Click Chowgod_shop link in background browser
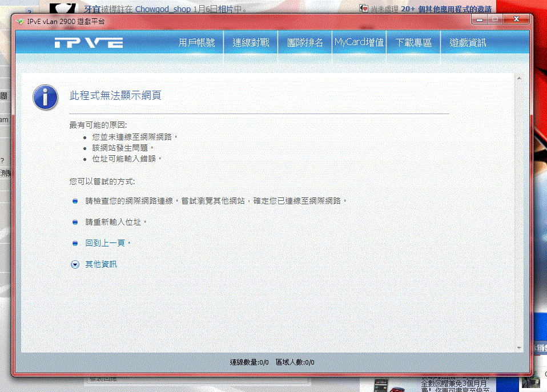 (163, 9)
